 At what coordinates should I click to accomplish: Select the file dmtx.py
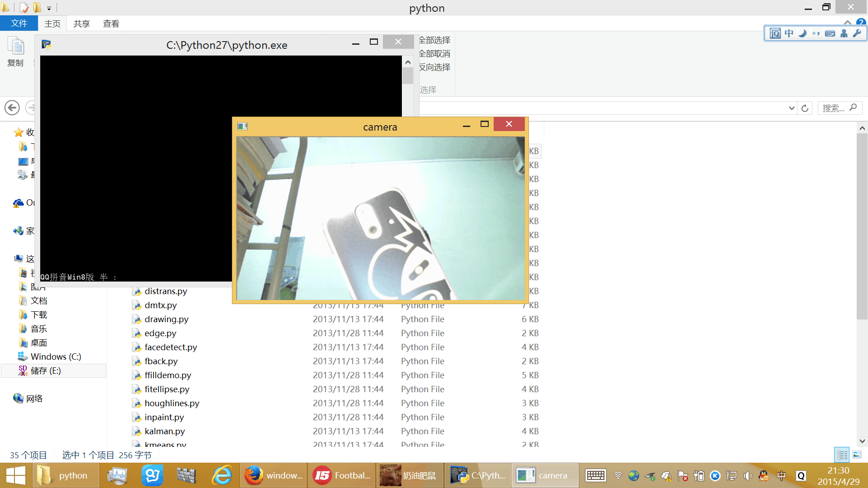coord(160,305)
